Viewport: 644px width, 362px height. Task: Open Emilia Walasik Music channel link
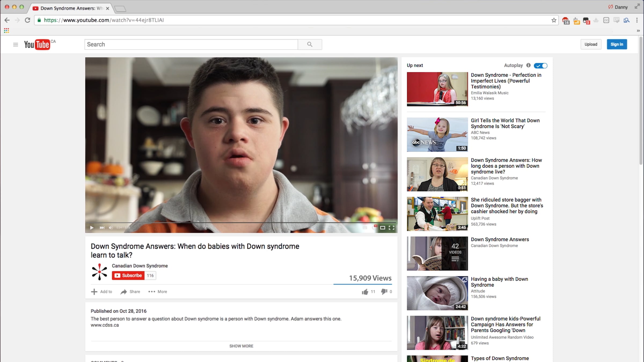point(490,93)
